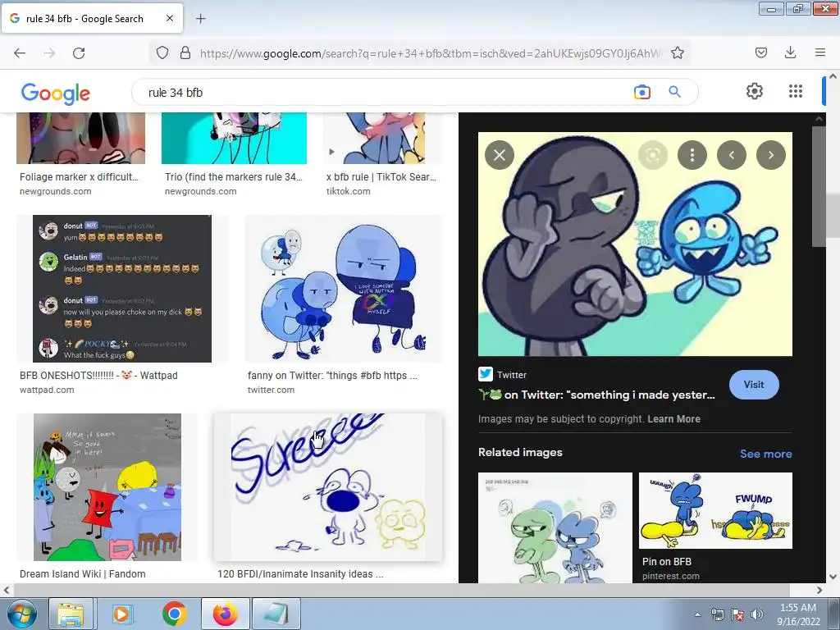Click the 'Trio (find the markers rule 34...' caption
Viewport: 840px width, 630px height.
coord(234,177)
